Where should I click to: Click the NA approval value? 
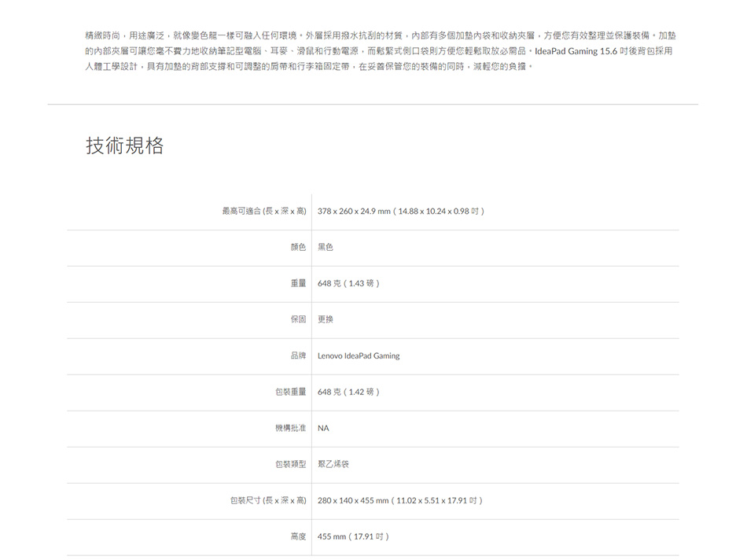pos(323,429)
